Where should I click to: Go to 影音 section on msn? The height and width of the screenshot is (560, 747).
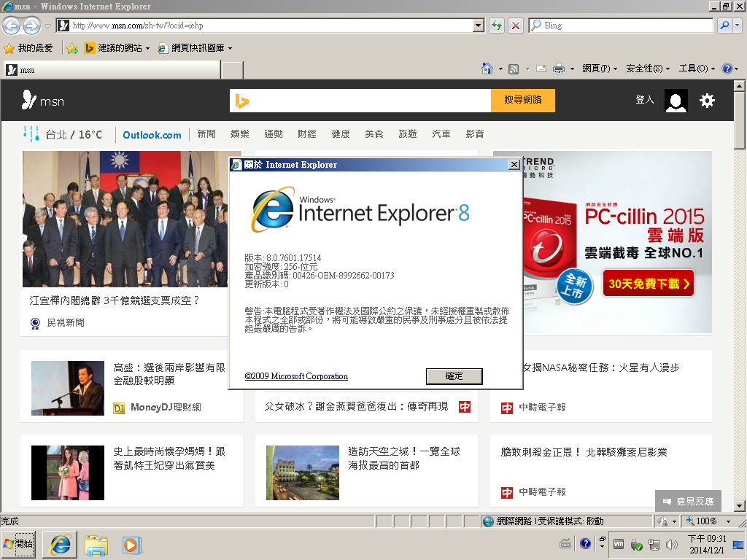click(x=474, y=134)
